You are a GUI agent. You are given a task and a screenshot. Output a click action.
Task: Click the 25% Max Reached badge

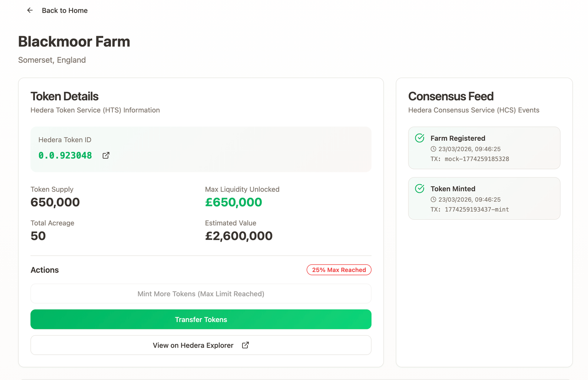(339, 270)
